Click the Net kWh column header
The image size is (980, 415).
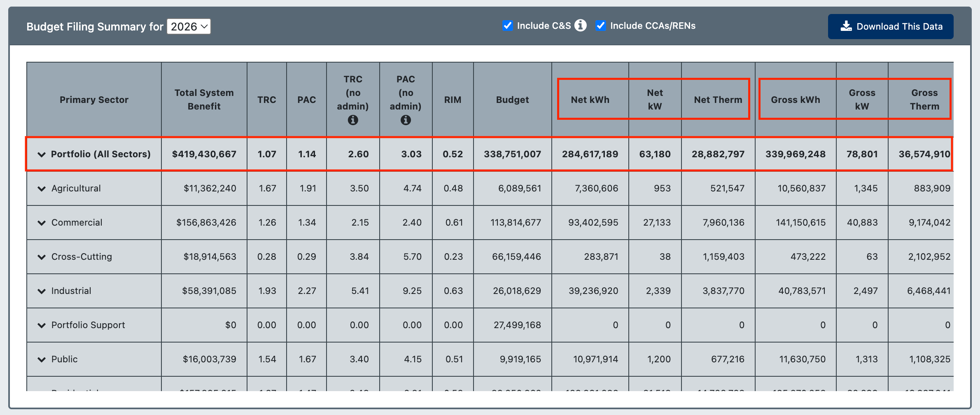[590, 100]
